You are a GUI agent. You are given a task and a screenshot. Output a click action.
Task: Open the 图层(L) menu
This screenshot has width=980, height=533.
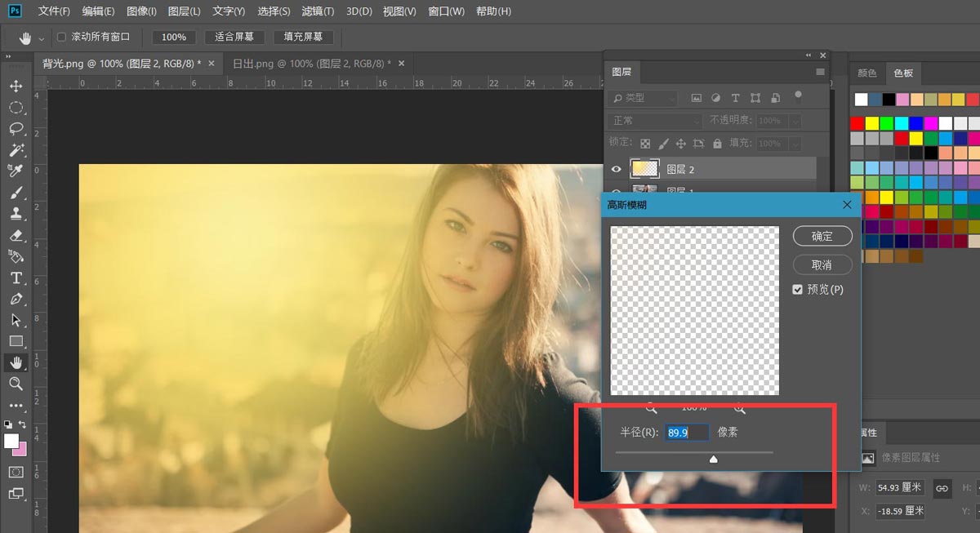pyautogui.click(x=185, y=11)
